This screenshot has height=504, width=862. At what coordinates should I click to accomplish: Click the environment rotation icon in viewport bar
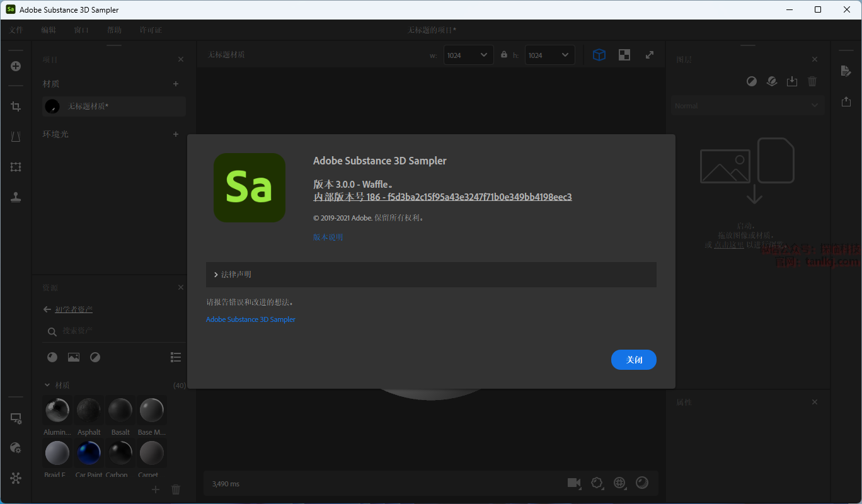coord(597,483)
